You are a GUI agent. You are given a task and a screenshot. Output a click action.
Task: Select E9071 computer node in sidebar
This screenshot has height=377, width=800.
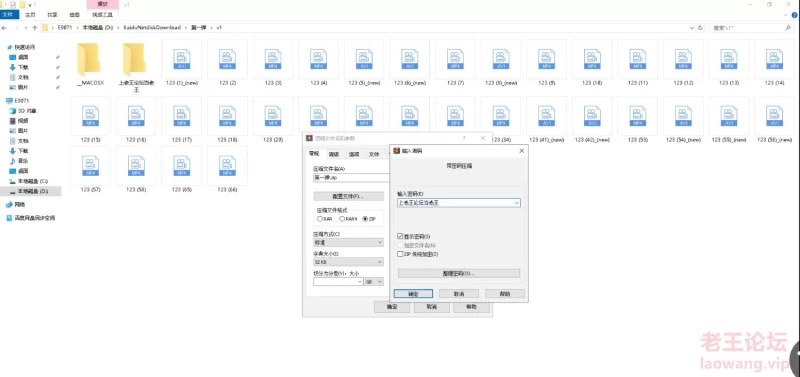pyautogui.click(x=18, y=100)
